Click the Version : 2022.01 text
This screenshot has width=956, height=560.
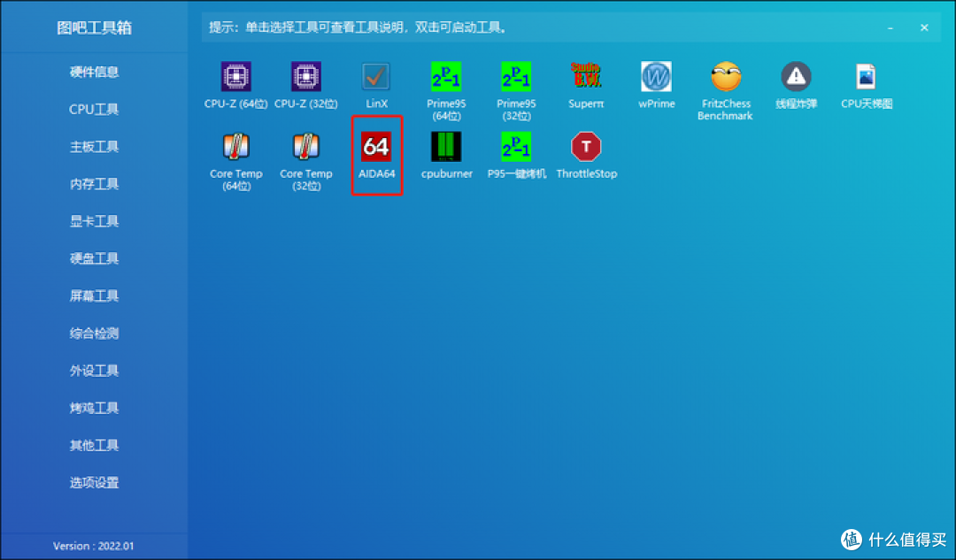93,546
